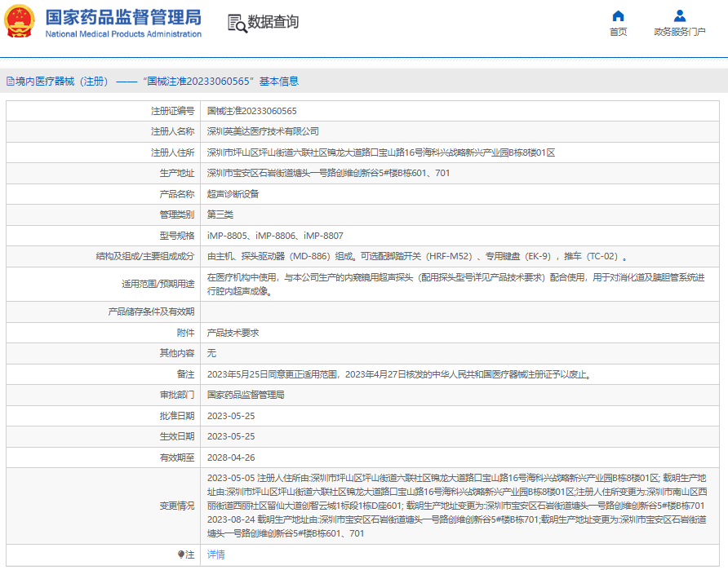
Task: Click the document icon before 境内医疗器械
Action: tap(10, 82)
